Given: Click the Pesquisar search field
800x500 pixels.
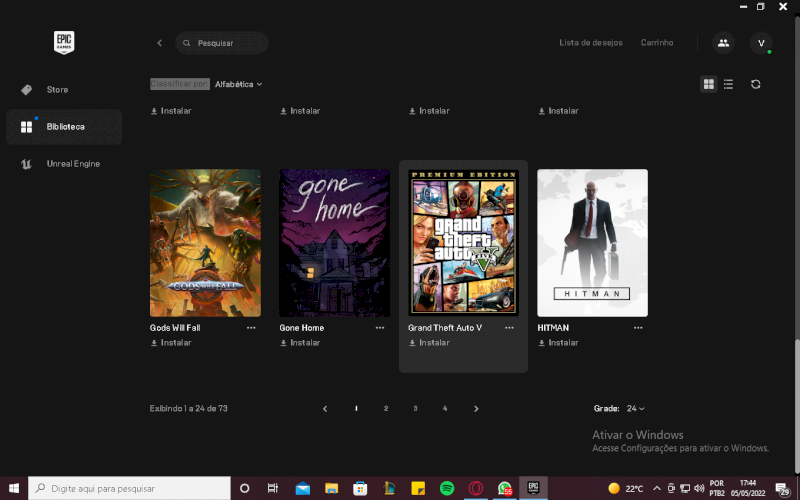Looking at the screenshot, I should [x=228, y=43].
